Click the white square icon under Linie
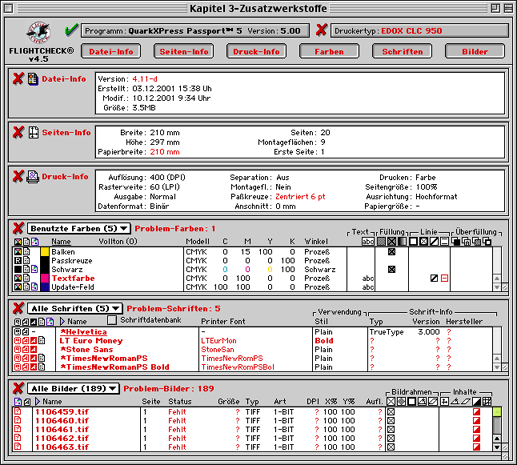 [413, 241]
